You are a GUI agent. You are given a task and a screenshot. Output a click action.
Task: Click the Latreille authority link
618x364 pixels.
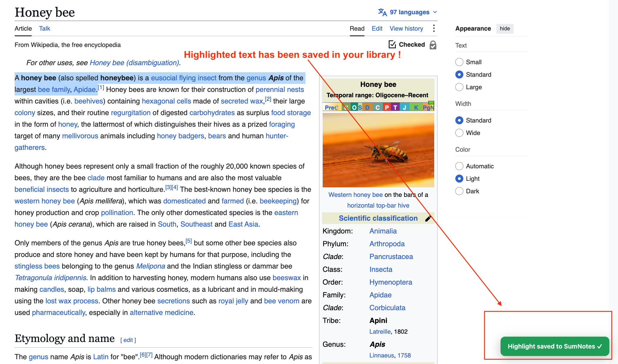tap(380, 332)
